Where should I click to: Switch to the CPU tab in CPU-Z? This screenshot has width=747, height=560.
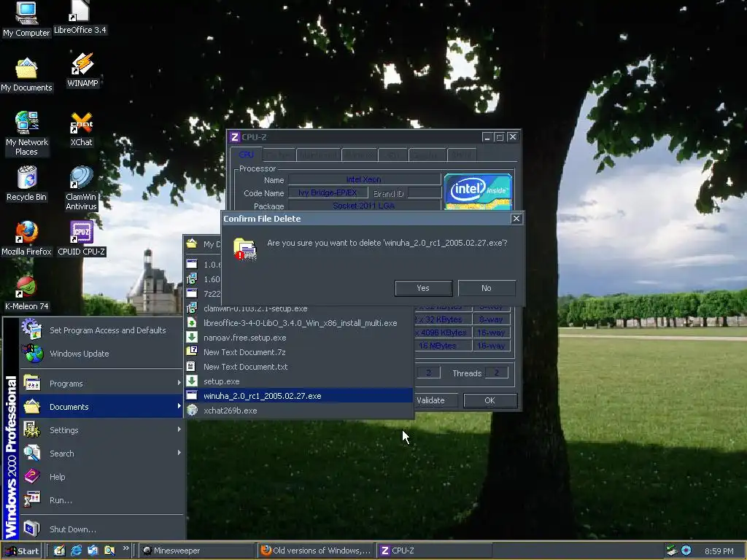point(247,155)
